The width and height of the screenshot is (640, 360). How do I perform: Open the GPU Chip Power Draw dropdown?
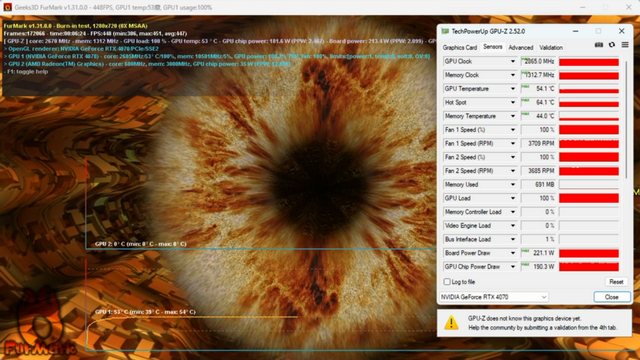coord(513,267)
